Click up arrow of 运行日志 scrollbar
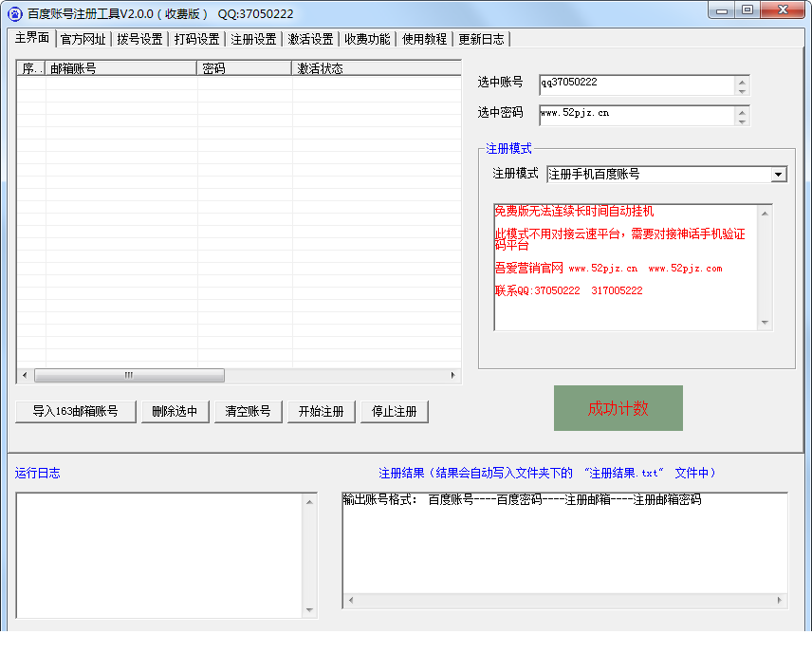This screenshot has width=812, height=653. click(x=309, y=502)
